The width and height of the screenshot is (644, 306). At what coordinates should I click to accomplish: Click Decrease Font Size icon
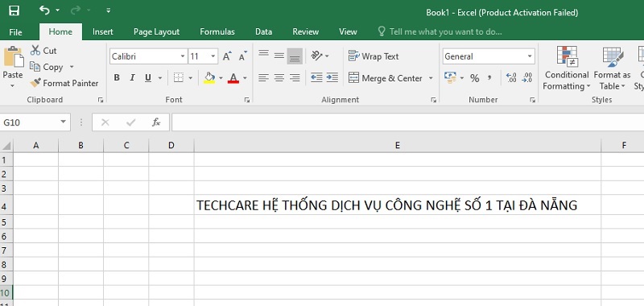pyautogui.click(x=243, y=56)
